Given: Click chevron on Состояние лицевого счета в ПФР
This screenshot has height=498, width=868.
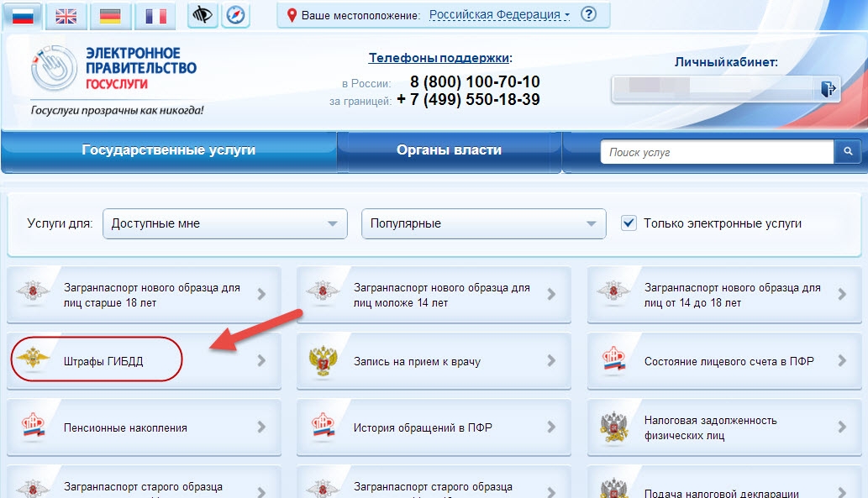Looking at the screenshot, I should tap(842, 361).
